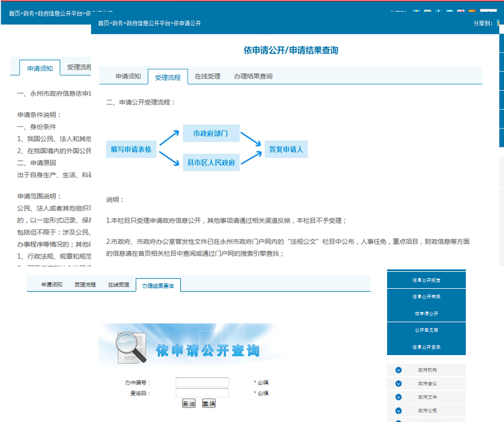This screenshot has width=504, height=422.
Task: Go to 公开意见箱 in sidebar
Action: coord(426,330)
